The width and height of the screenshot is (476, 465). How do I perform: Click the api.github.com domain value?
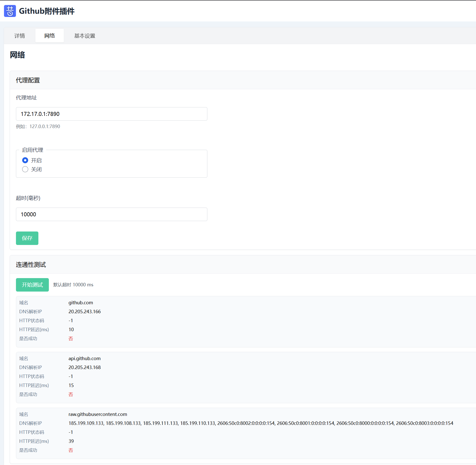(x=84, y=359)
